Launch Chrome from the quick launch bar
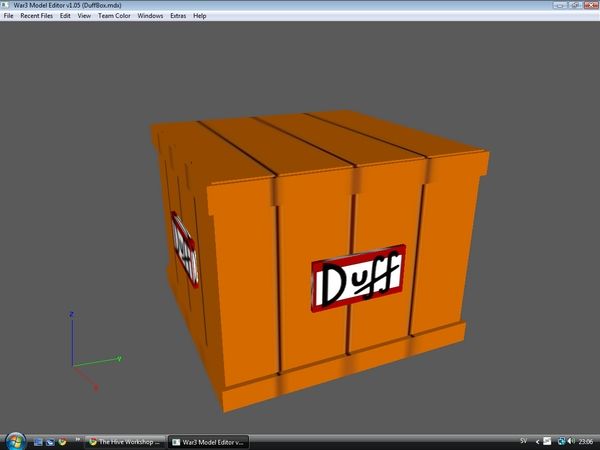The height and width of the screenshot is (450, 600). click(62, 442)
